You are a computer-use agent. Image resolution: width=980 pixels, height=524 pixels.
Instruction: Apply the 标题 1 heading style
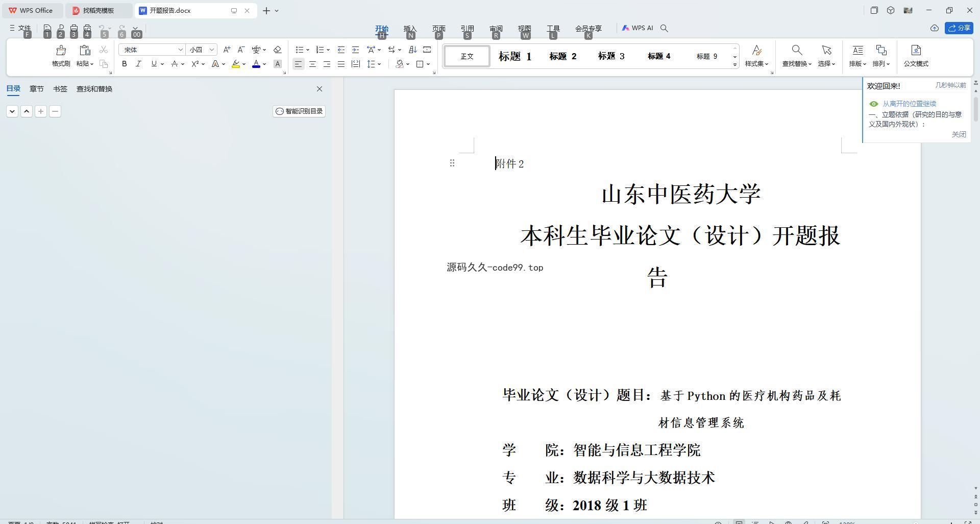514,56
